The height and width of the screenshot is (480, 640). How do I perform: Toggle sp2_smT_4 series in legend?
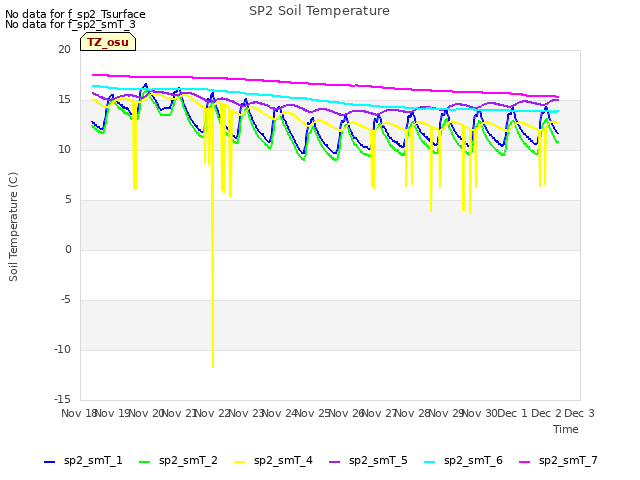[x=273, y=461]
